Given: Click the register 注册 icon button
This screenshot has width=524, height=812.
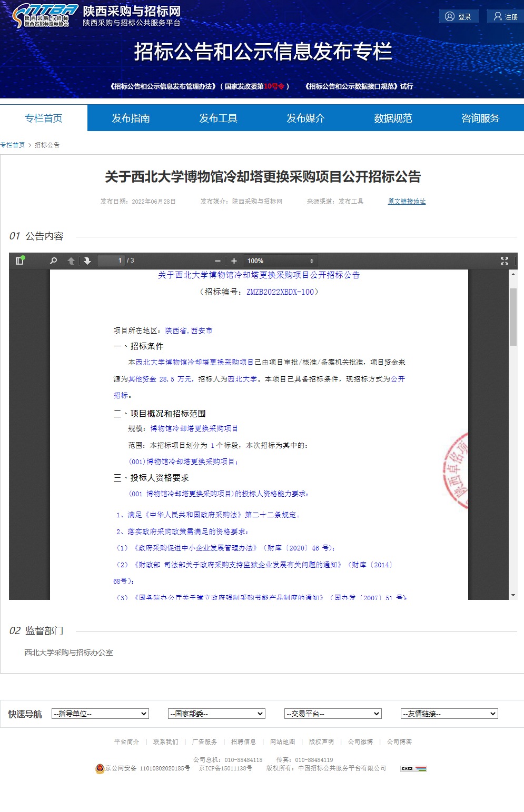Looking at the screenshot, I should (505, 16).
